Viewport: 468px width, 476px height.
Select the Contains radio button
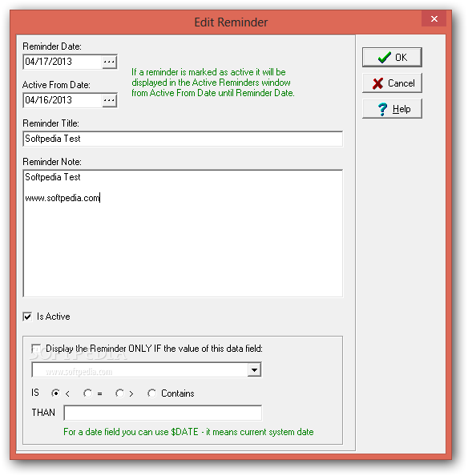(x=151, y=393)
